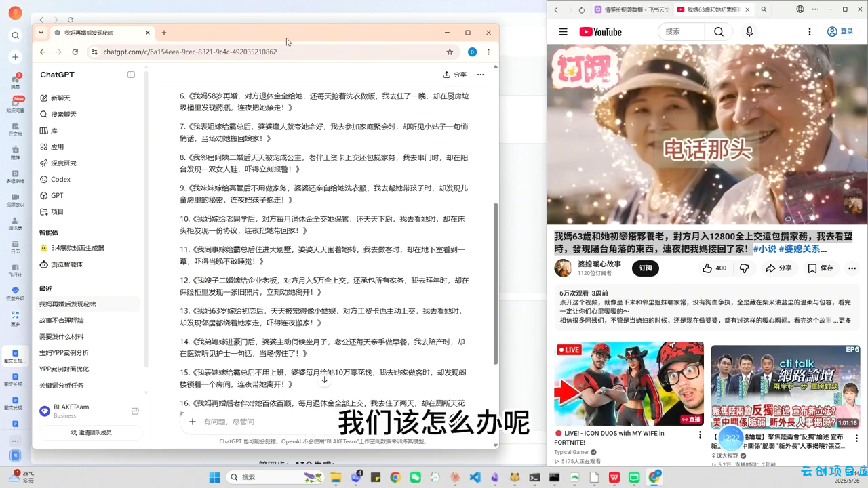Image resolution: width=868 pixels, height=488 pixels.
Task: Start YouTube voice search microphone
Action: [x=749, y=32]
